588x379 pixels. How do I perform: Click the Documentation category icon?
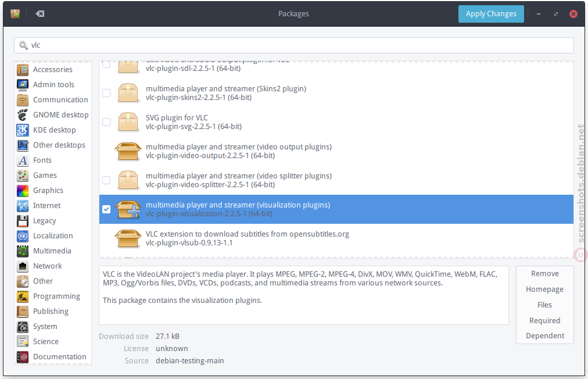click(23, 357)
